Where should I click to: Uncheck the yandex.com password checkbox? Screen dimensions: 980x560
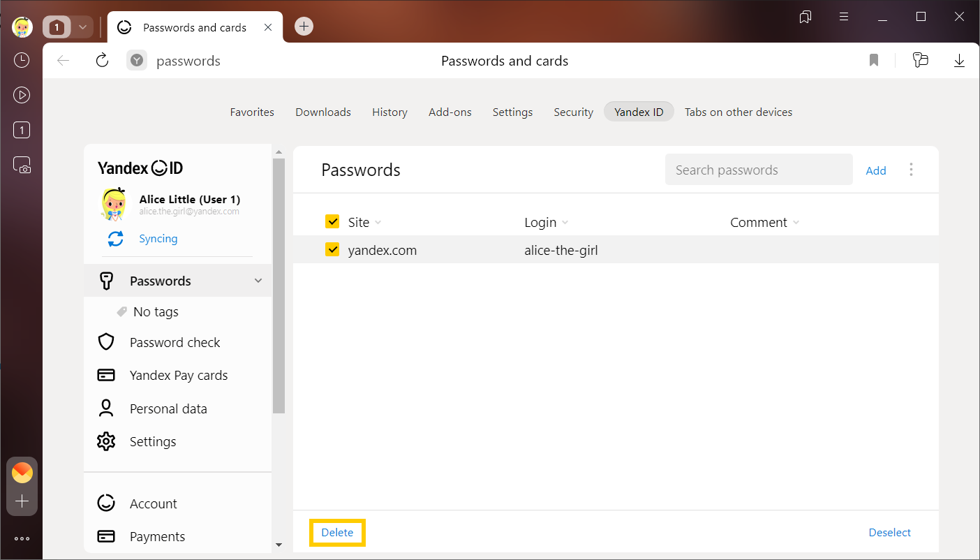[x=332, y=250]
